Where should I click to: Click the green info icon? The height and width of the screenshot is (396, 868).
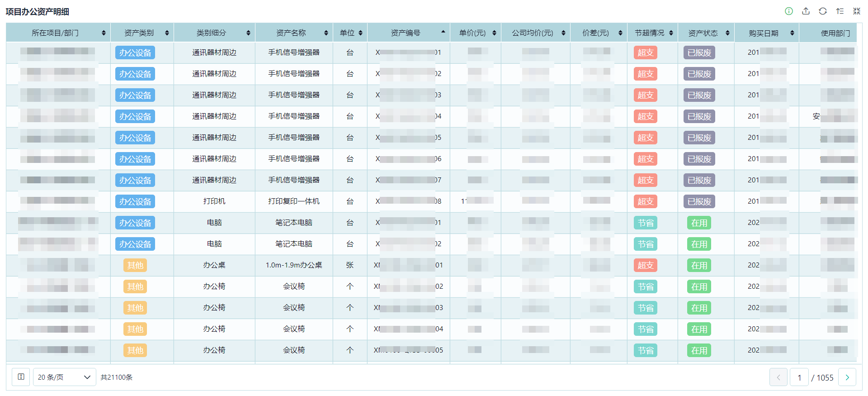tap(789, 11)
